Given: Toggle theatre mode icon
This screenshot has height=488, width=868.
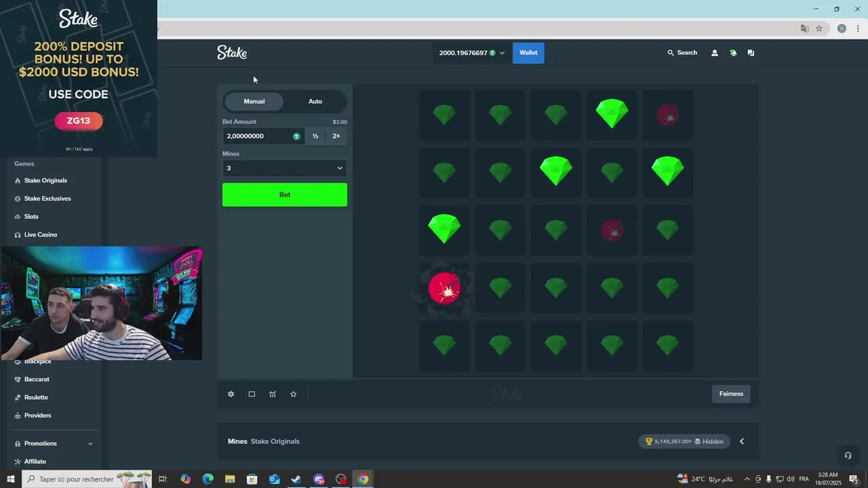Looking at the screenshot, I should [x=252, y=394].
